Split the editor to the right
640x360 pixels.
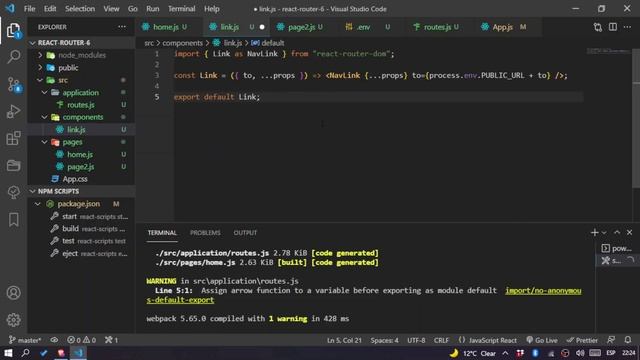pyautogui.click(x=613, y=27)
